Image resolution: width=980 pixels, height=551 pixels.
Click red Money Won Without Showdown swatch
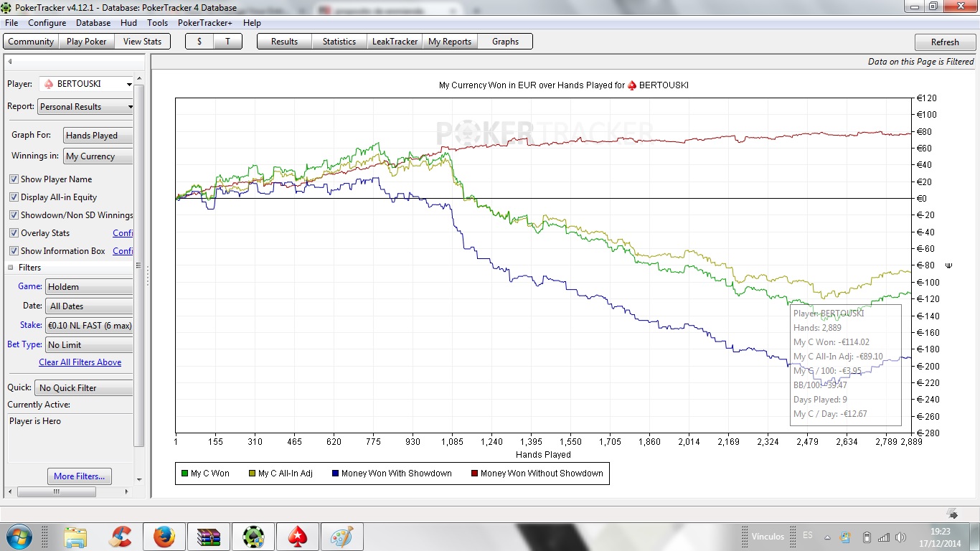coord(474,474)
